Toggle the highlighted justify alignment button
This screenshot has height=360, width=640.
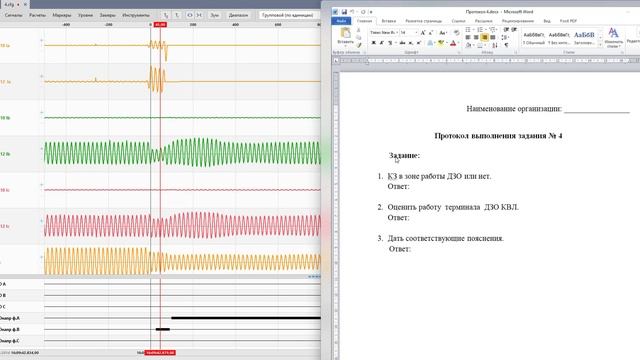click(x=484, y=38)
